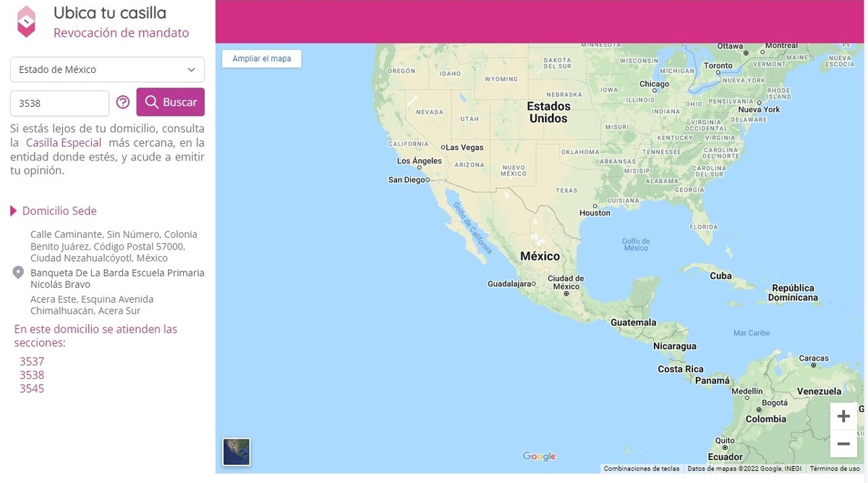Click the Google logo on map
The height and width of the screenshot is (483, 868).
[540, 456]
